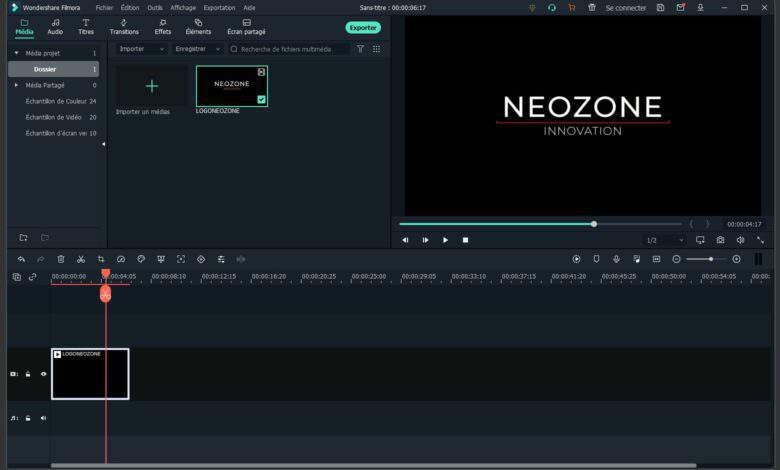Open the edit adjustments sliders icon
The image size is (780, 470).
tap(221, 259)
